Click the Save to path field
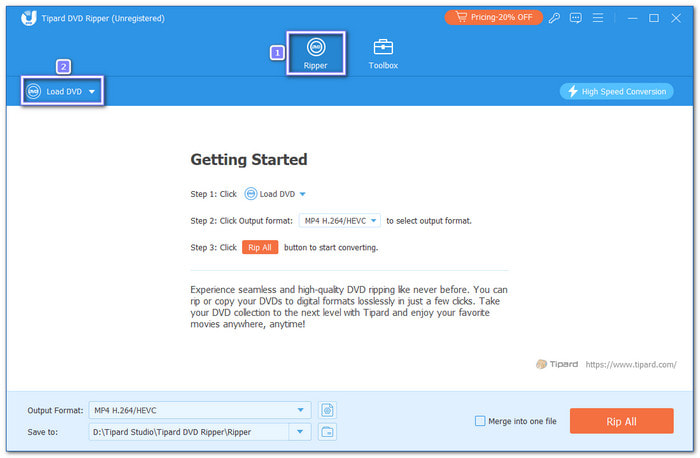The width and height of the screenshot is (700, 458). (188, 432)
